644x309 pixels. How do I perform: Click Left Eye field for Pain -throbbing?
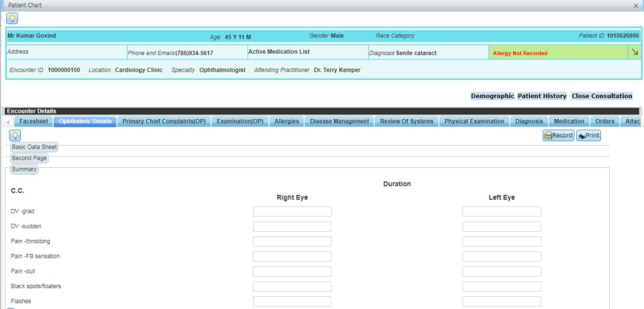pos(502,242)
